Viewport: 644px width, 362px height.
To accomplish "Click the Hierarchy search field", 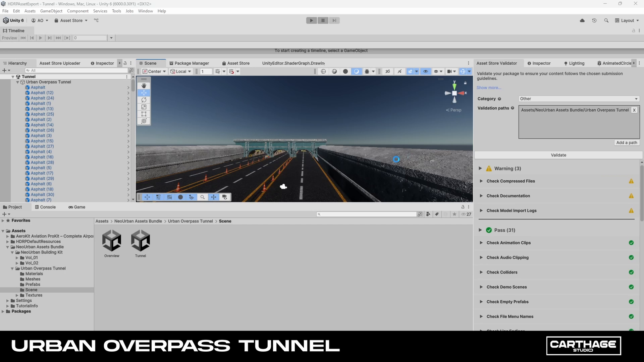I will pos(76,70).
